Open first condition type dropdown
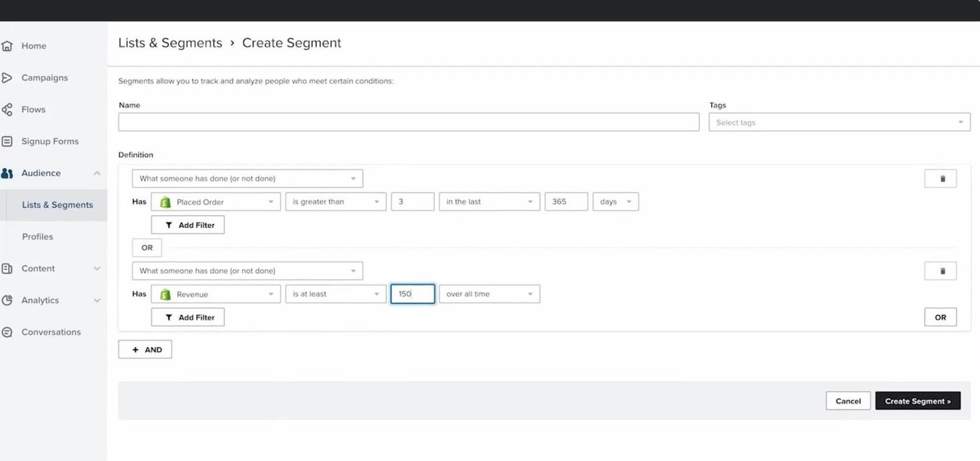Viewport: 980px width, 461px height. point(248,178)
